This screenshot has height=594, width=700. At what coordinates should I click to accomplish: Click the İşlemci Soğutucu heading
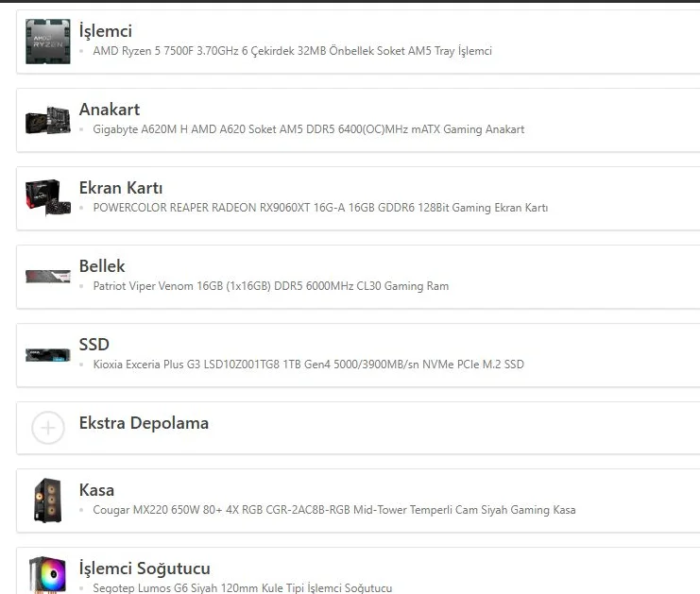pyautogui.click(x=145, y=569)
